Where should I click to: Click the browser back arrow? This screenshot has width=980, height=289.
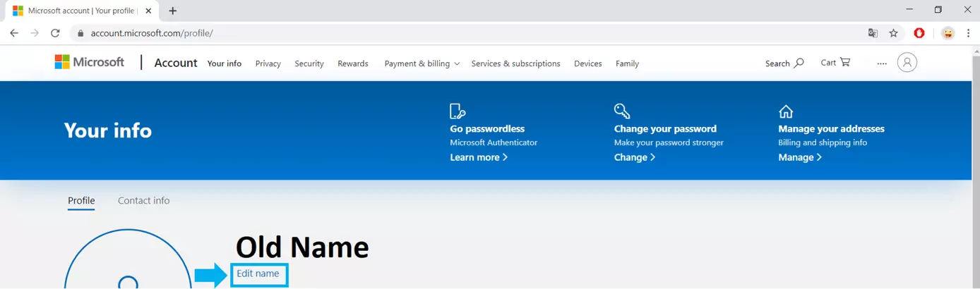tap(14, 33)
